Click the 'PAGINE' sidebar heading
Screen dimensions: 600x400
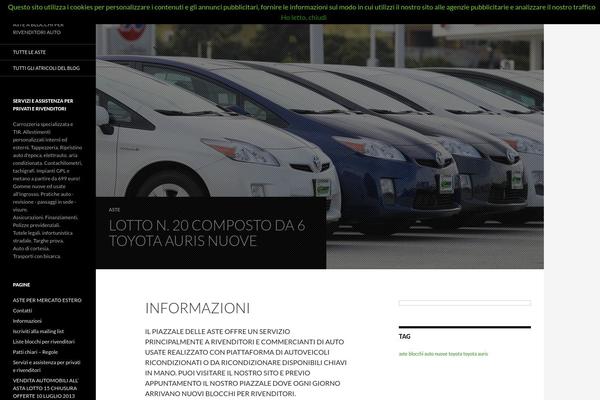coord(21,284)
